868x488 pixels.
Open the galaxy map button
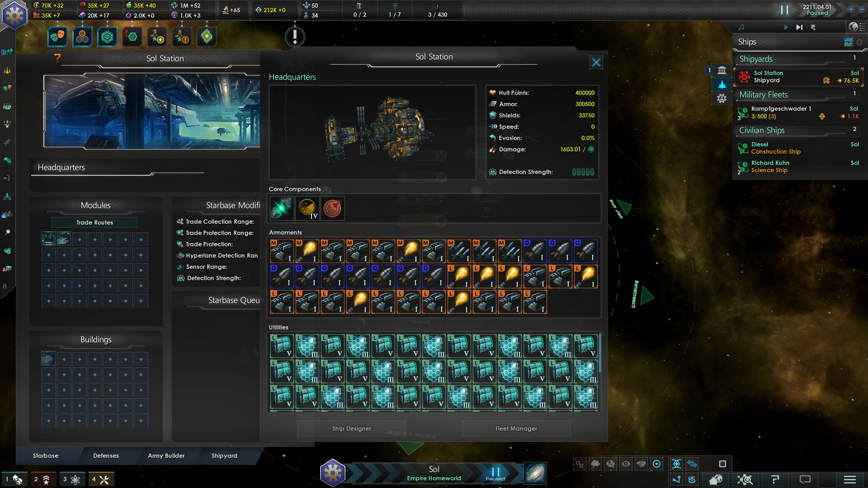(535, 473)
